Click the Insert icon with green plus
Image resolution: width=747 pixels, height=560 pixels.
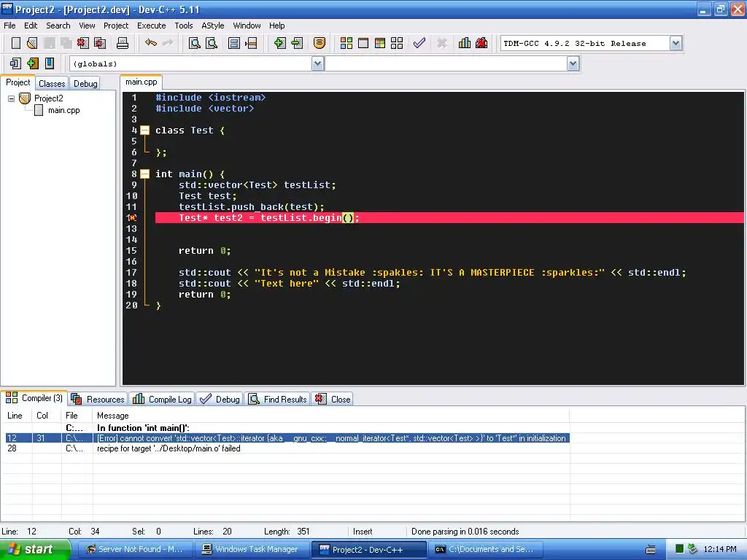pos(32,63)
